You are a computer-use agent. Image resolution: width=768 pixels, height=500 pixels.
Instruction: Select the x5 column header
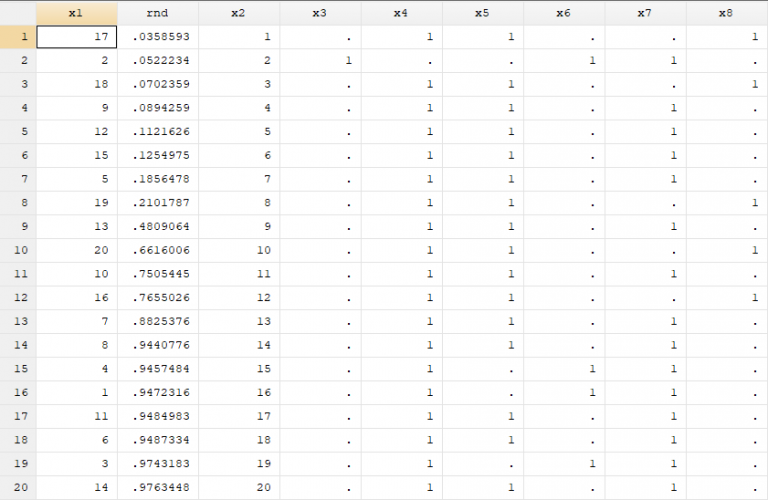pos(482,13)
